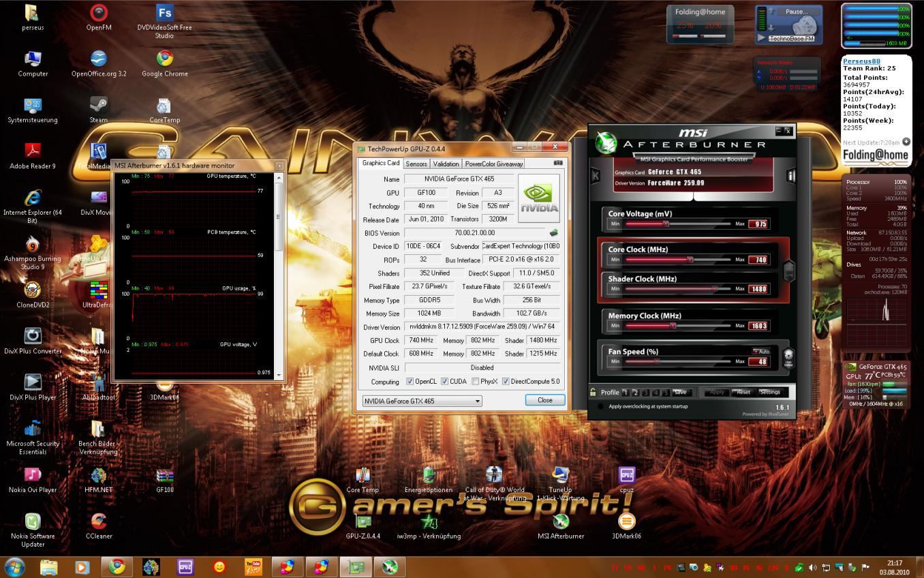Select Afterburner profile slot 2
Image resolution: width=924 pixels, height=578 pixels.
(636, 393)
